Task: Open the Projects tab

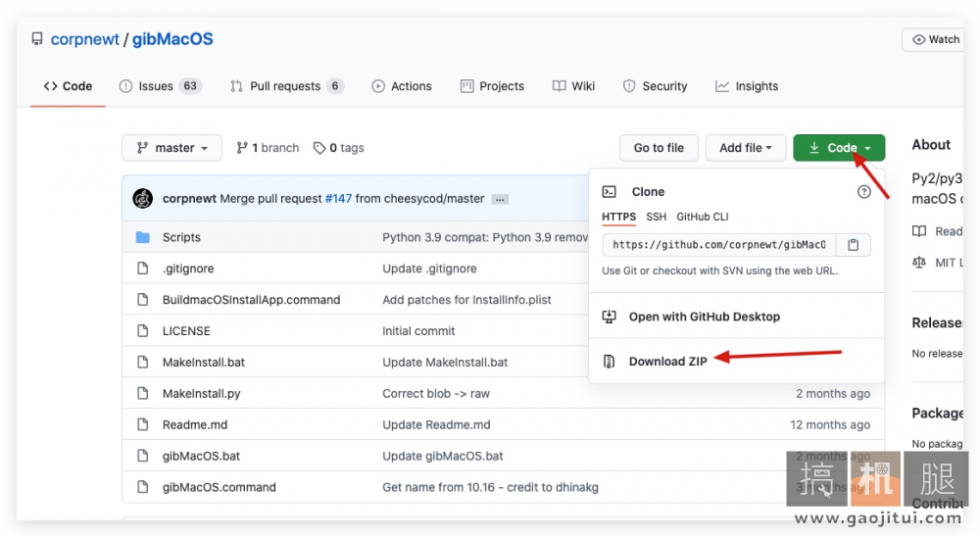Action: pos(493,86)
